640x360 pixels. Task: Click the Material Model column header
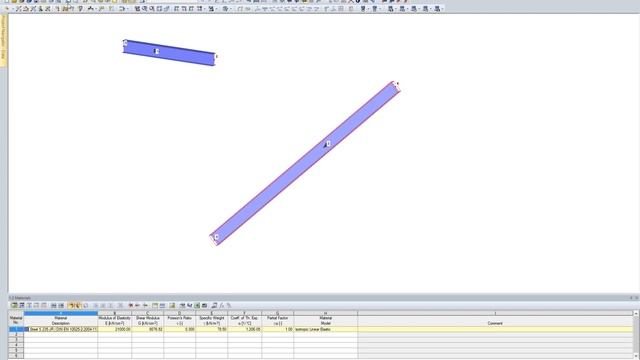326,320
